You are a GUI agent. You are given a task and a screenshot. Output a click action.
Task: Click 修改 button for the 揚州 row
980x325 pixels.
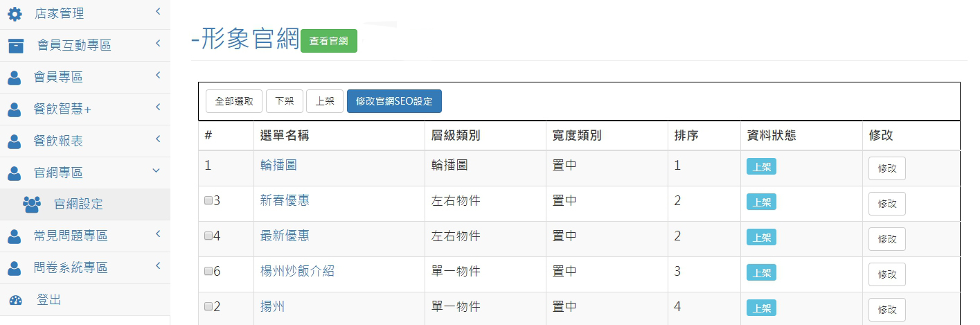887,309
